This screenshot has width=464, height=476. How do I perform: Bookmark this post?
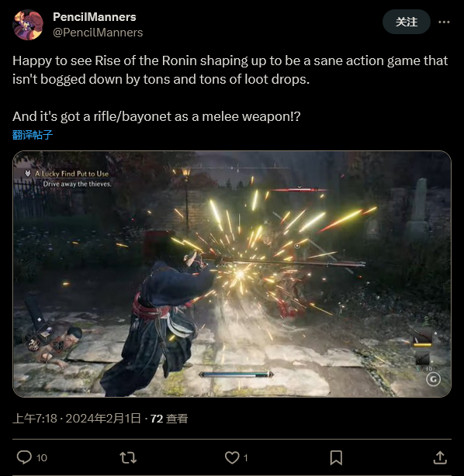336,457
